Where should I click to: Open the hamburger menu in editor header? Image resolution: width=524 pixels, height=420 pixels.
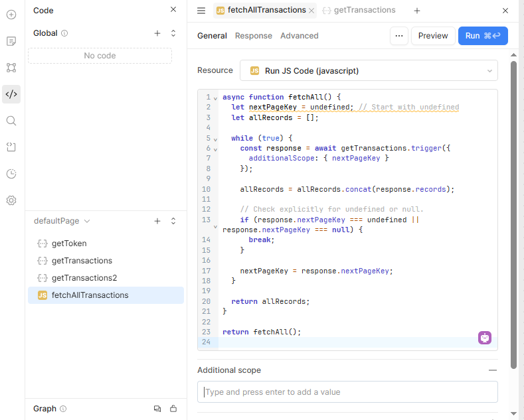[201, 11]
